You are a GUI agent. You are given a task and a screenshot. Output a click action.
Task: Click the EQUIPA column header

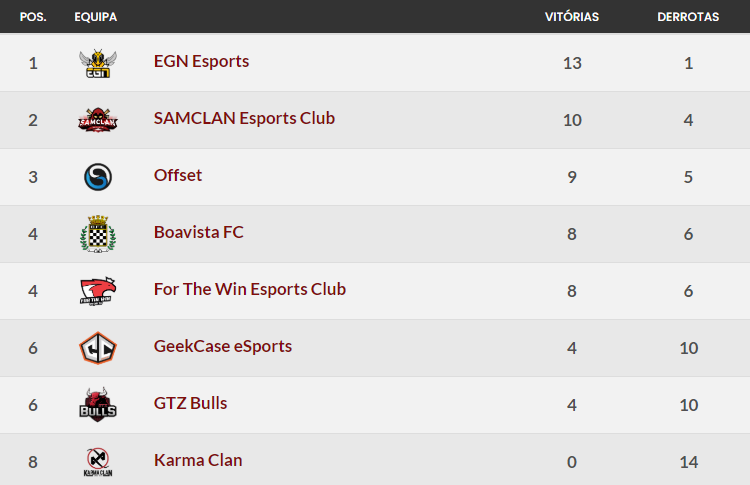point(95,17)
